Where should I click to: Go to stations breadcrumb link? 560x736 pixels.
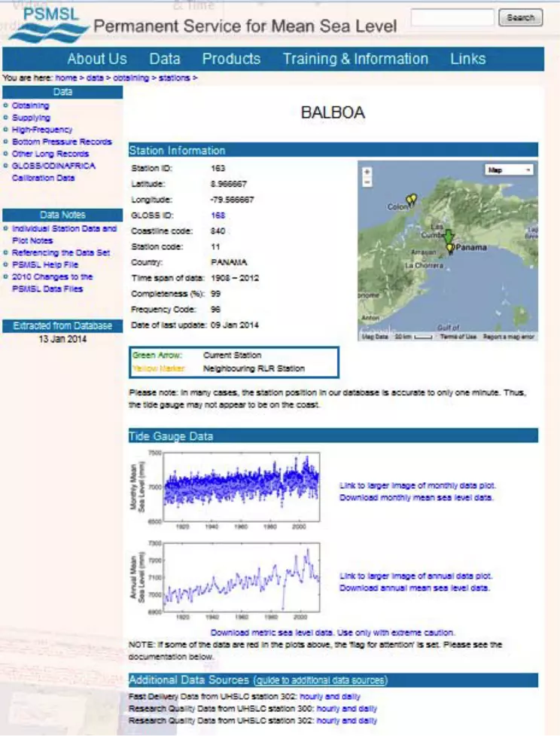tap(174, 78)
